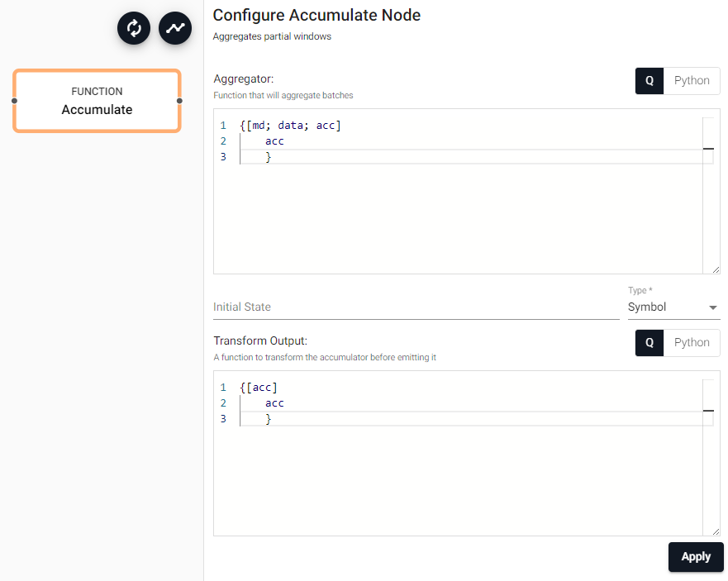Click the Accumulate node's left input port

pyautogui.click(x=14, y=101)
